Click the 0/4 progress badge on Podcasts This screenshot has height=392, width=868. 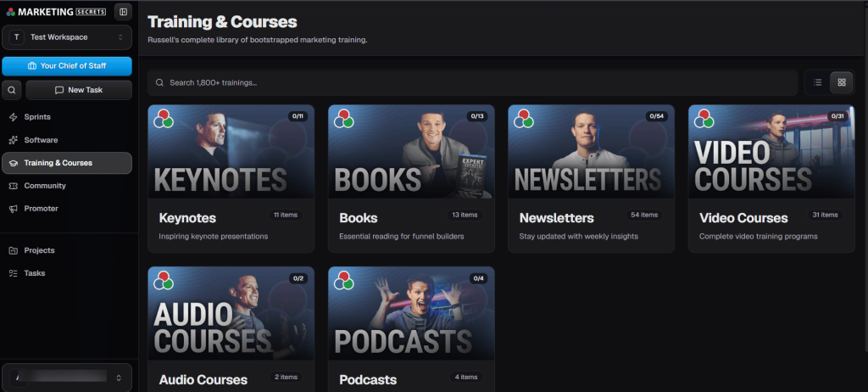[x=478, y=278]
